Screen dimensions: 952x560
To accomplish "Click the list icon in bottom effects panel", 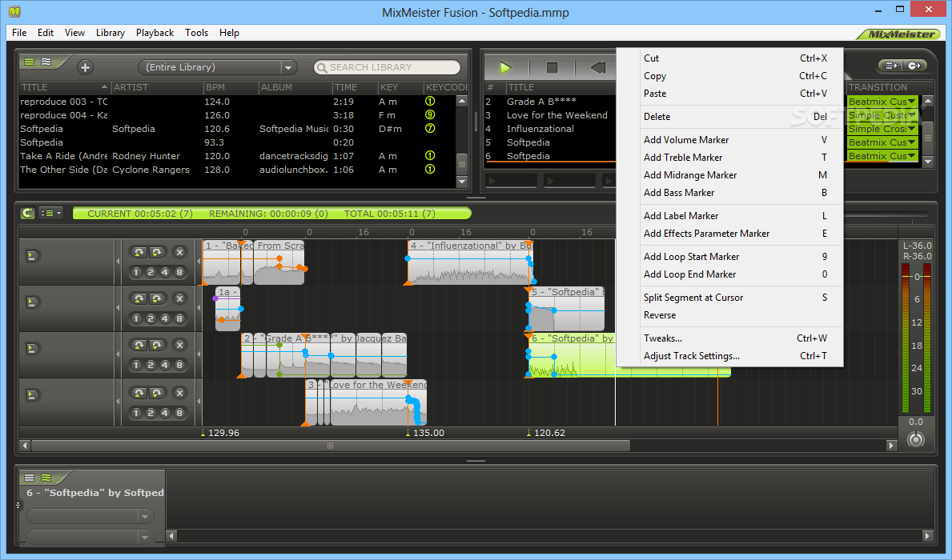I will (29, 478).
